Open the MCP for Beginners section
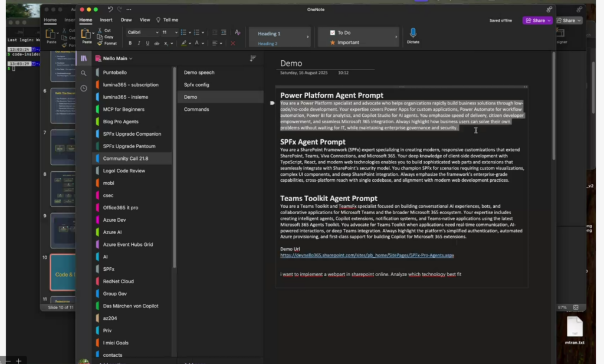 click(x=132, y=109)
